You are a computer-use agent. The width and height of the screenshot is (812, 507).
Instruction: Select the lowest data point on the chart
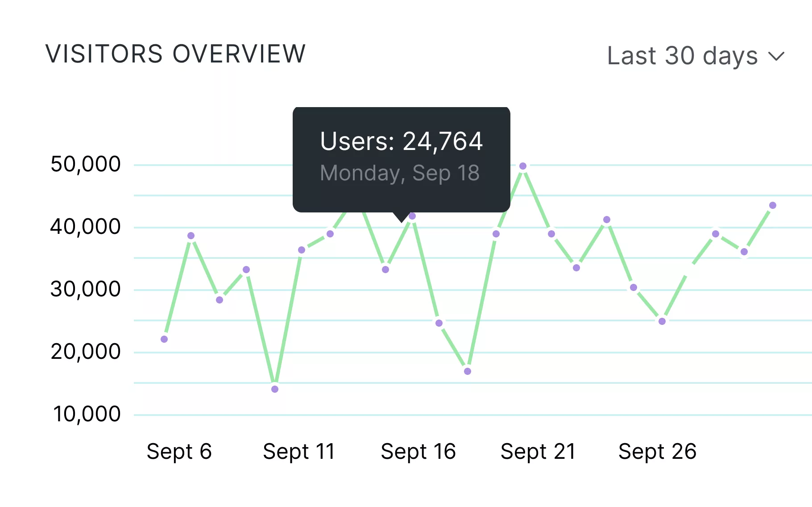click(275, 389)
